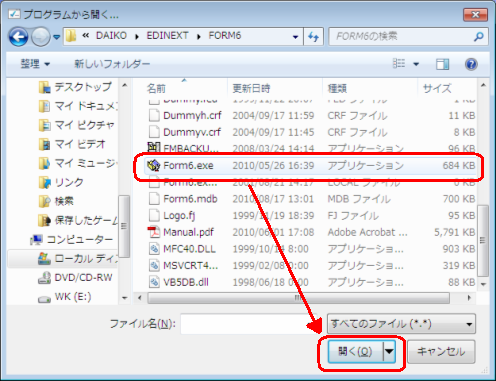The height and width of the screenshot is (381, 496).
Task: Select the FMBACKU... application icon
Action: (154, 148)
